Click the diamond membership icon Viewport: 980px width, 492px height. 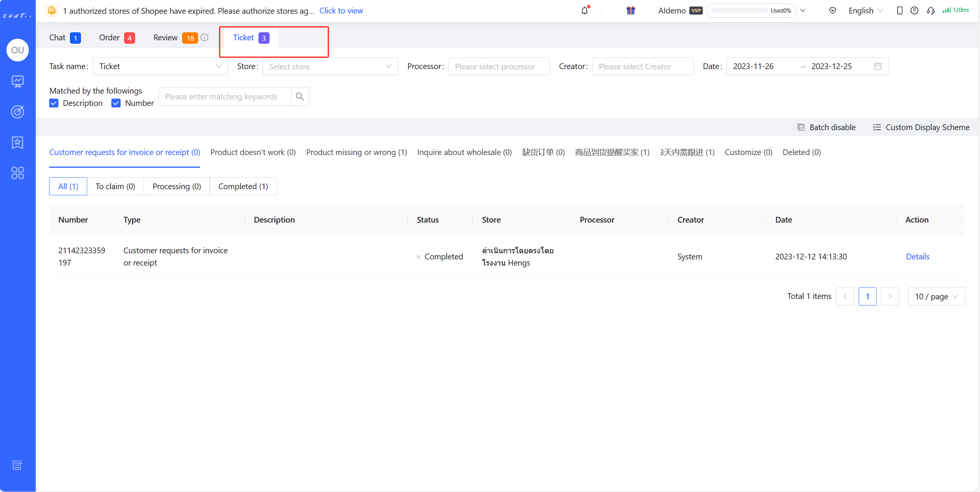click(x=833, y=11)
